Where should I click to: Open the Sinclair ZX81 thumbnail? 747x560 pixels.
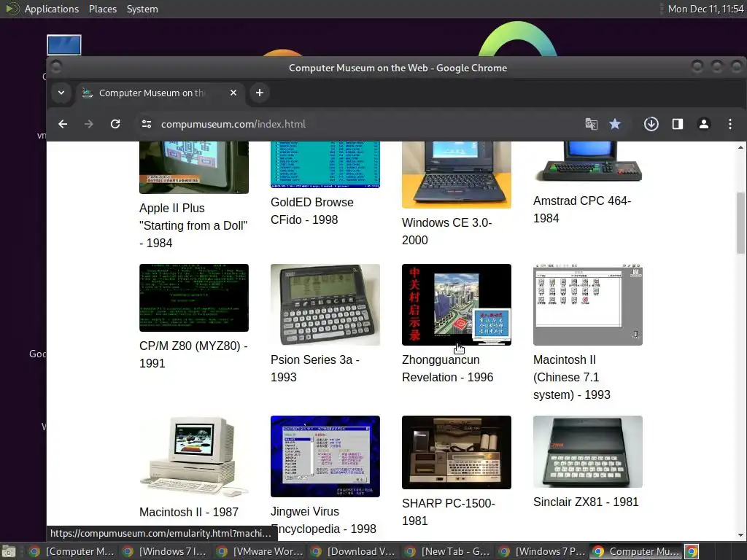pyautogui.click(x=588, y=451)
